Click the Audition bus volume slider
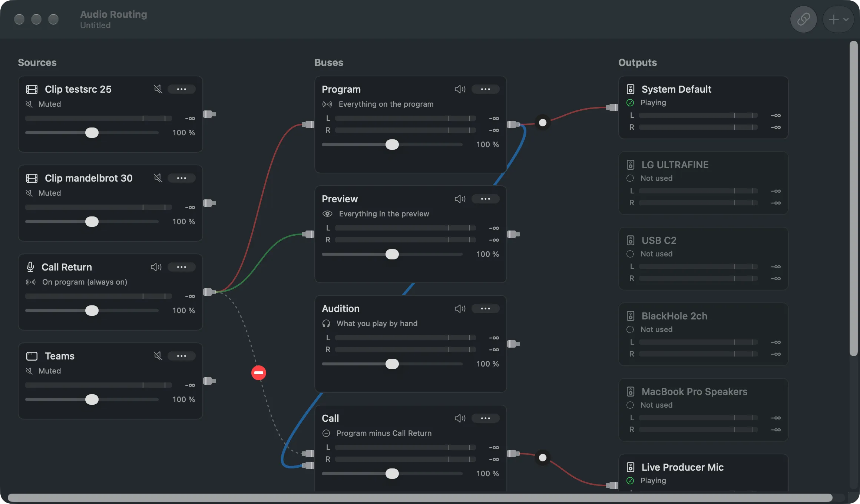This screenshot has height=504, width=860. (x=392, y=364)
